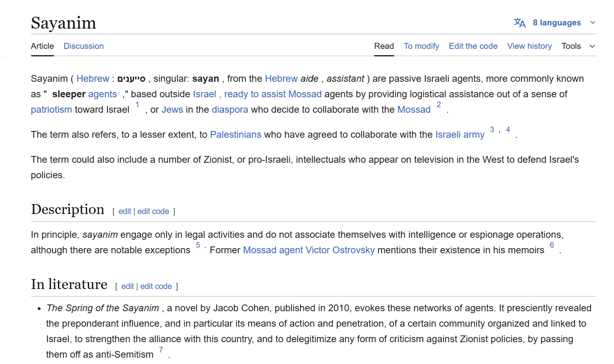Image resolution: width=614 pixels, height=364 pixels.
Task: Follow the Jews link
Action: click(x=172, y=110)
